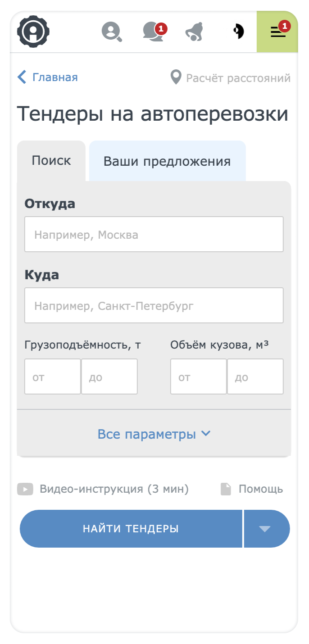Viewport: 309px width, 644px height.
Task: Open the hamburger menu
Action: point(278,32)
